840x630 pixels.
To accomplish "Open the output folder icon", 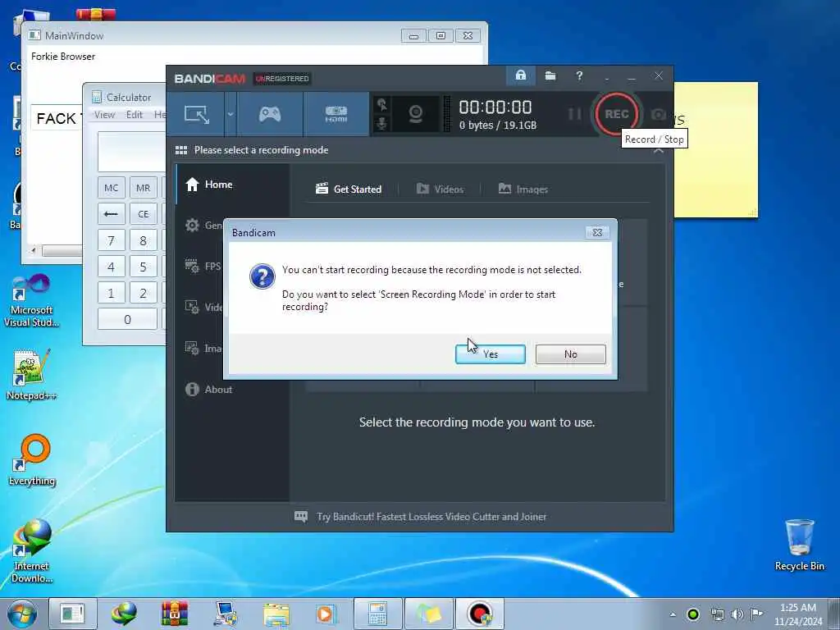I will click(x=550, y=75).
